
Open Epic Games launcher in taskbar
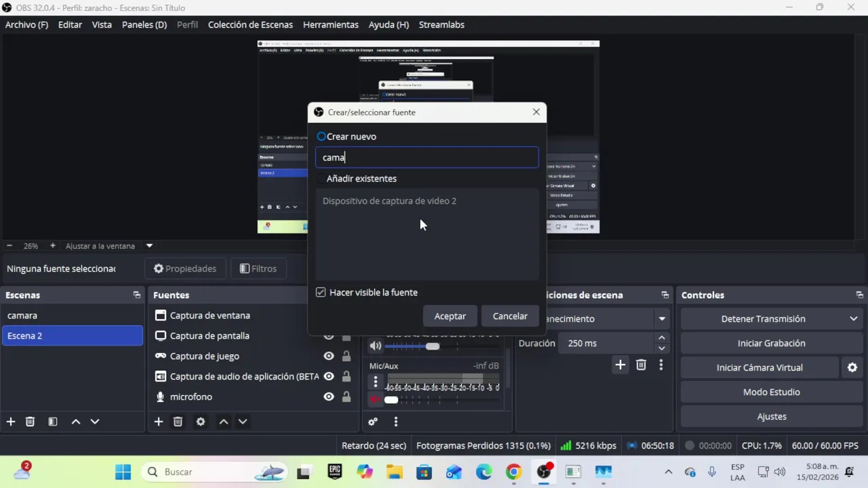click(335, 472)
